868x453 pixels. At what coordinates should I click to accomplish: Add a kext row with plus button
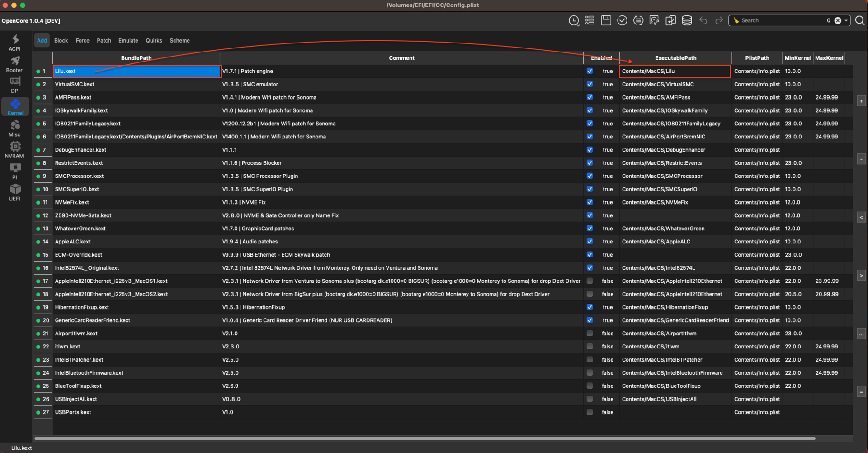coord(861,101)
